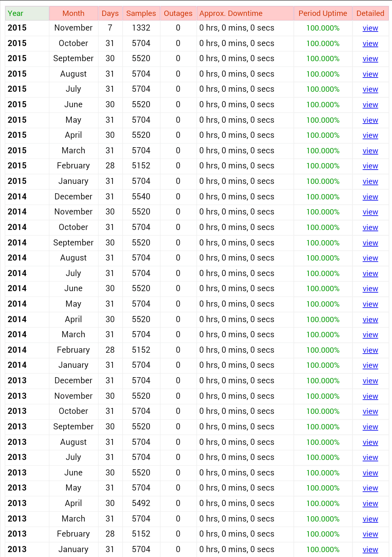The height and width of the screenshot is (557, 392).
Task: Open detailed view for February 2014
Action: coord(370,350)
